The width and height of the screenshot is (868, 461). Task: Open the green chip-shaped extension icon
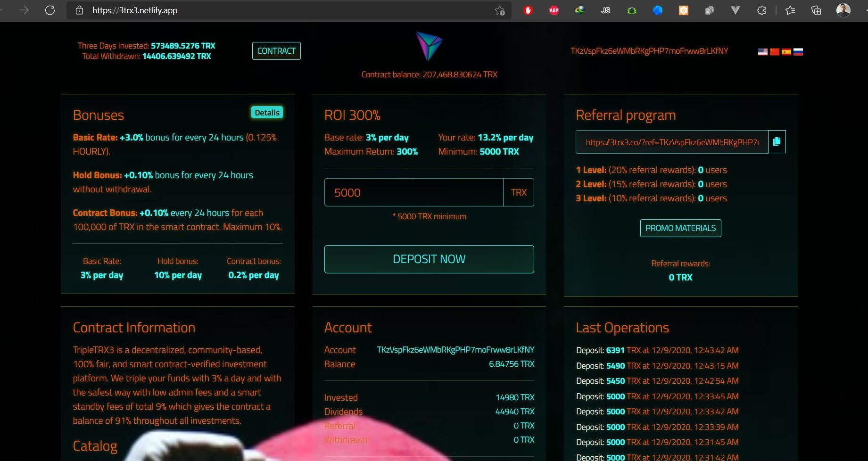pyautogui.click(x=632, y=10)
